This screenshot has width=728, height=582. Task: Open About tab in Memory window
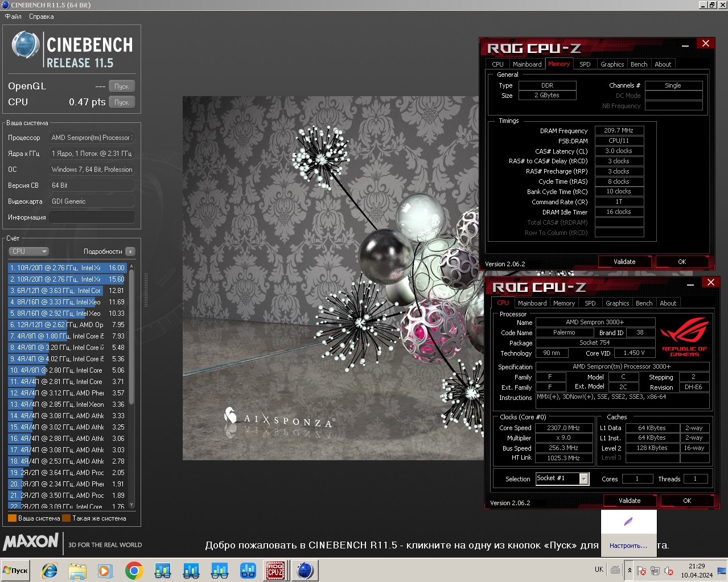(x=663, y=64)
